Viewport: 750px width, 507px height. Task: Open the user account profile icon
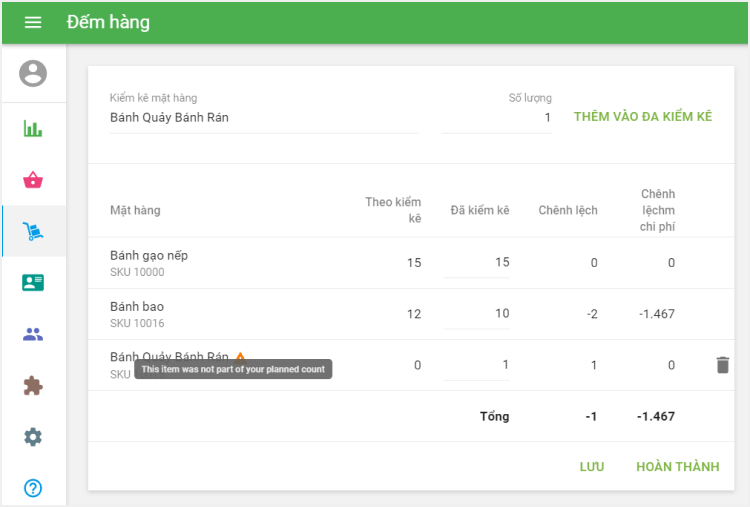(x=33, y=74)
